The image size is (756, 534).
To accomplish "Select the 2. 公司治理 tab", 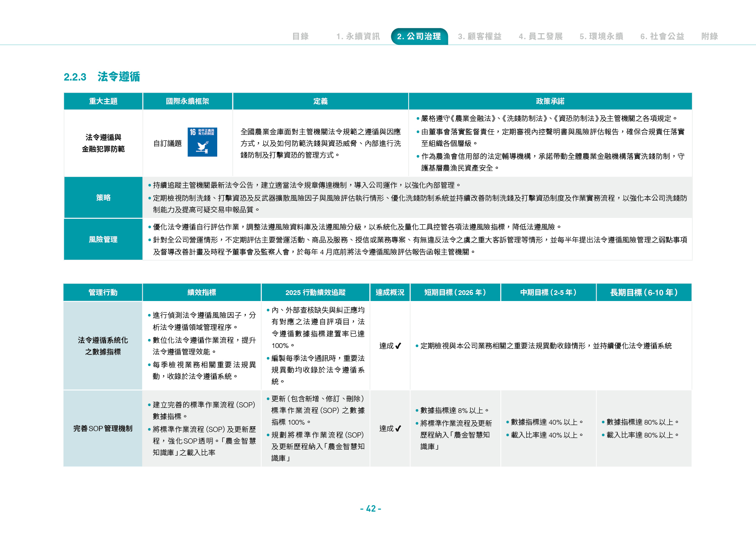I will point(419,37).
